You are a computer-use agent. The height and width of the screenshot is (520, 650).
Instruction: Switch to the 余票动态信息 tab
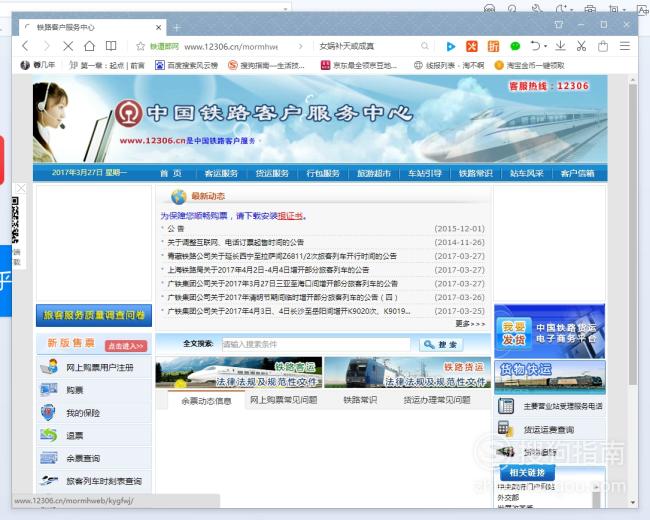[206, 401]
